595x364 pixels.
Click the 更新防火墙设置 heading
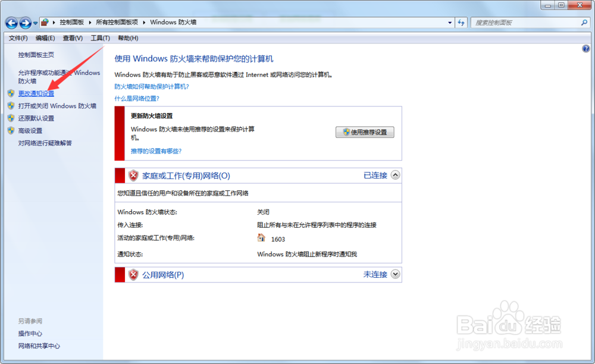point(152,116)
